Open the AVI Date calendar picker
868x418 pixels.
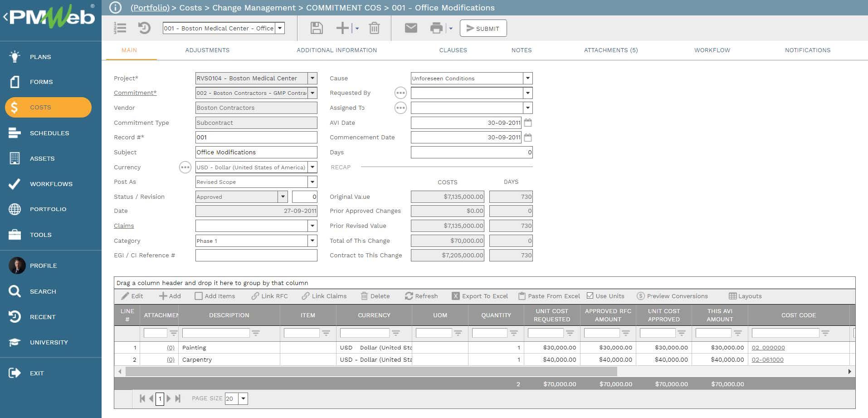(x=528, y=123)
